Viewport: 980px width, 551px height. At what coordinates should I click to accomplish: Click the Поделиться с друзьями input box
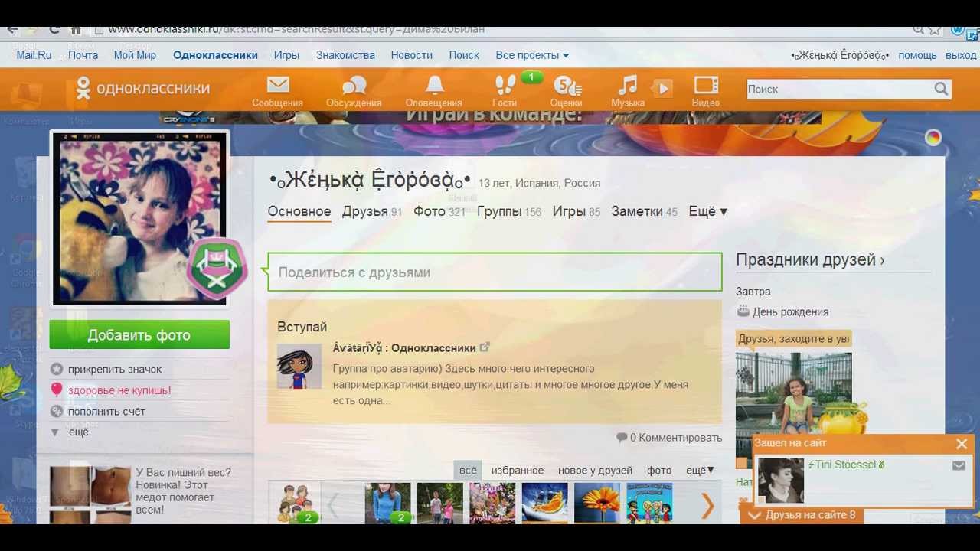495,272
